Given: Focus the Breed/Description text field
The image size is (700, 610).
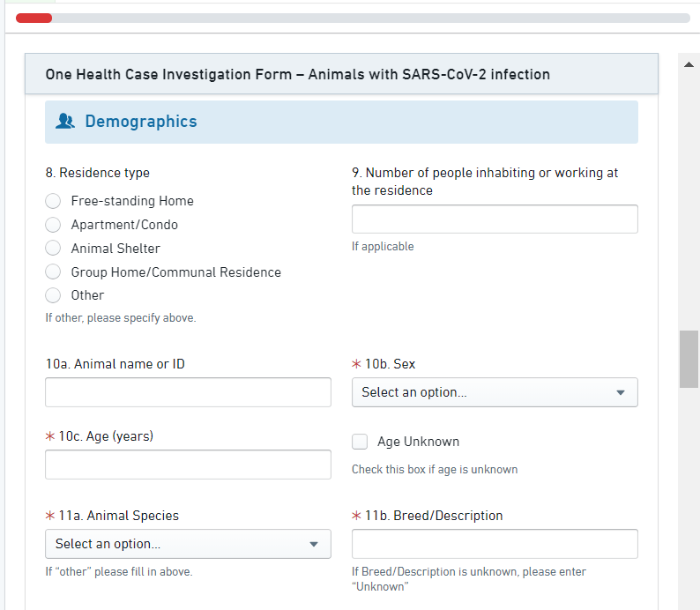Looking at the screenshot, I should [x=494, y=544].
